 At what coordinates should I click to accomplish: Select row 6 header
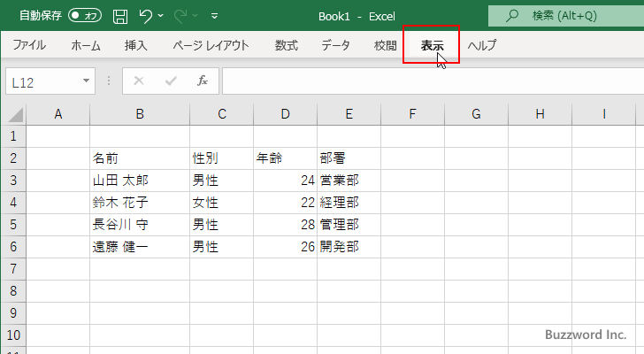[13, 247]
